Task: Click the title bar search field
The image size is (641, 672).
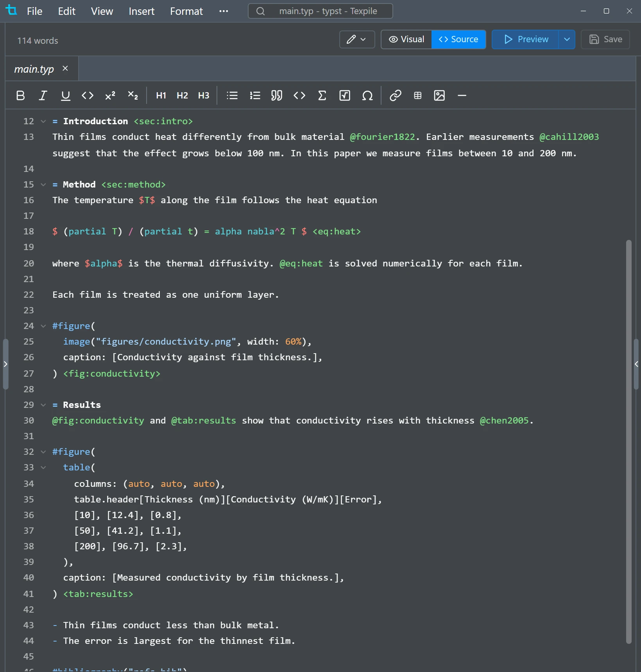Action: click(320, 11)
